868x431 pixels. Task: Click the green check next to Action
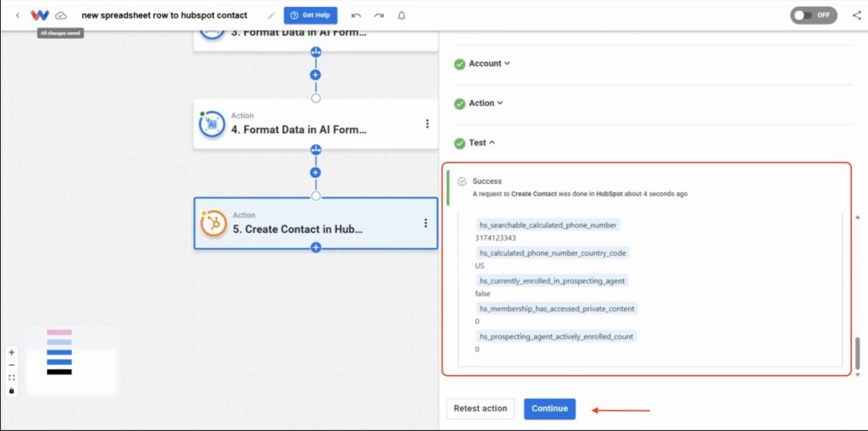pyautogui.click(x=459, y=104)
